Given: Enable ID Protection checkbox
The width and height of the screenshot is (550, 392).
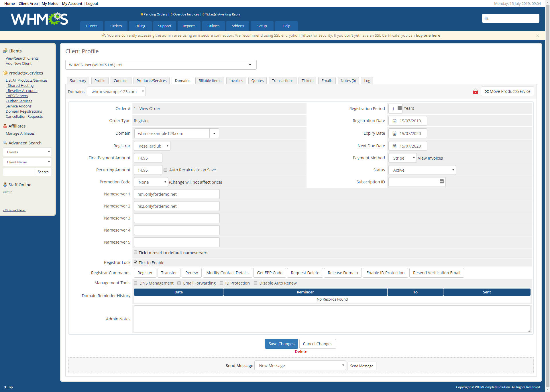Looking at the screenshot, I should pyautogui.click(x=221, y=283).
